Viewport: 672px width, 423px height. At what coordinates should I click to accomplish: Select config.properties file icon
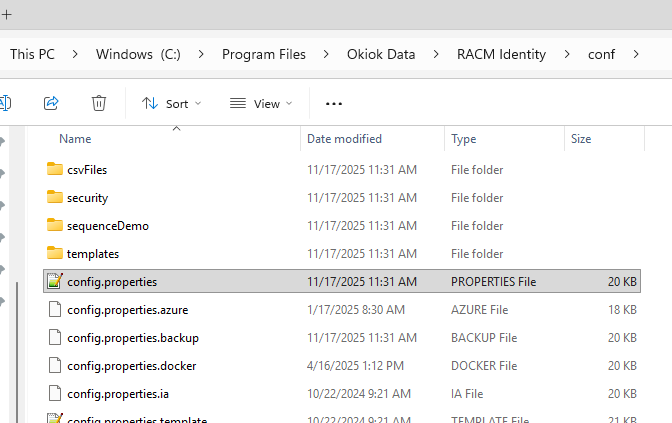point(55,282)
